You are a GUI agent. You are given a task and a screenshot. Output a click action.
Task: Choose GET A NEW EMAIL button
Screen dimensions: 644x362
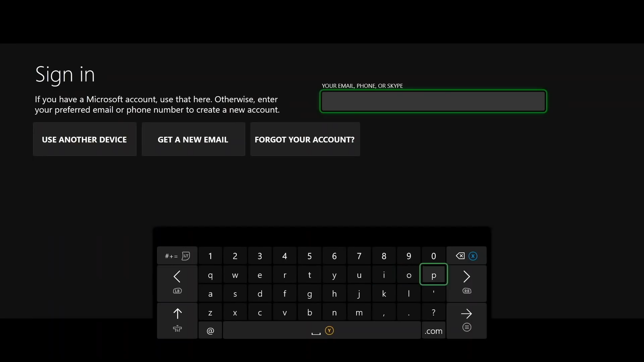tap(193, 139)
